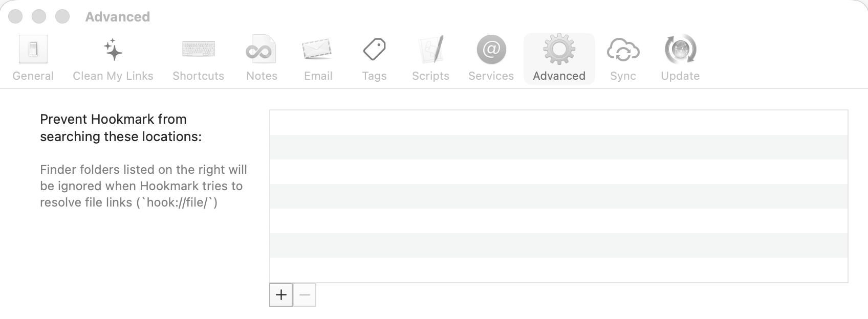Viewport: 868px width, 319px height.
Task: Click the Advanced window title text
Action: click(118, 17)
